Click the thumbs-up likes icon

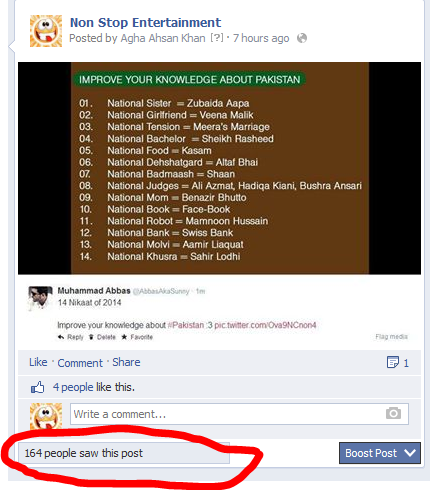[x=37, y=387]
